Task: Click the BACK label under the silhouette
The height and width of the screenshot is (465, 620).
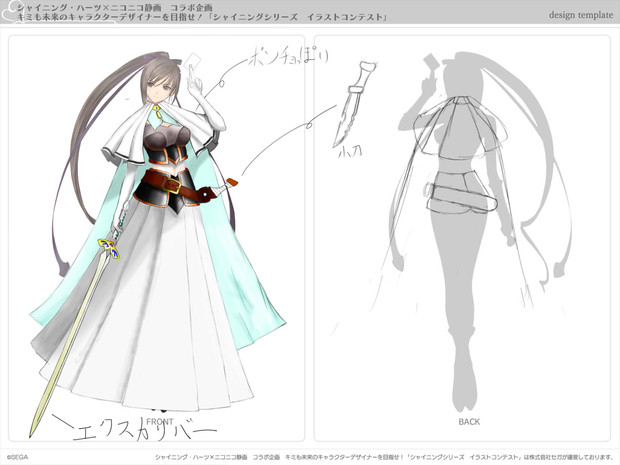Action: [469, 422]
